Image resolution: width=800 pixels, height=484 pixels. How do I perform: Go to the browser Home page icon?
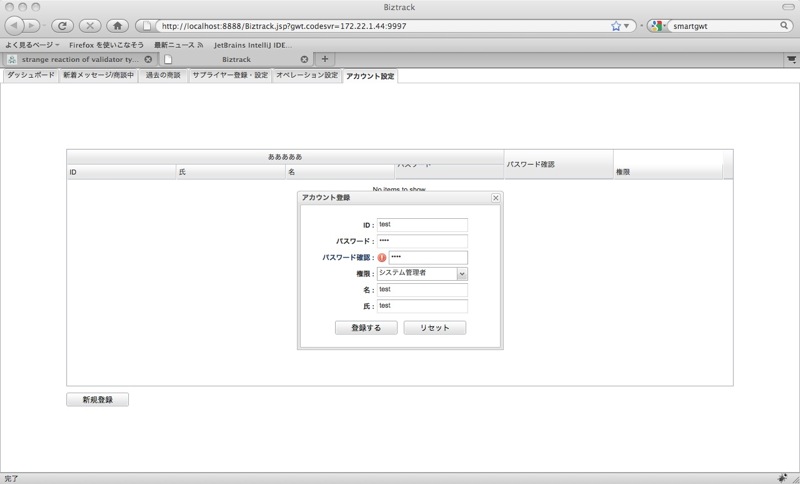[118, 24]
